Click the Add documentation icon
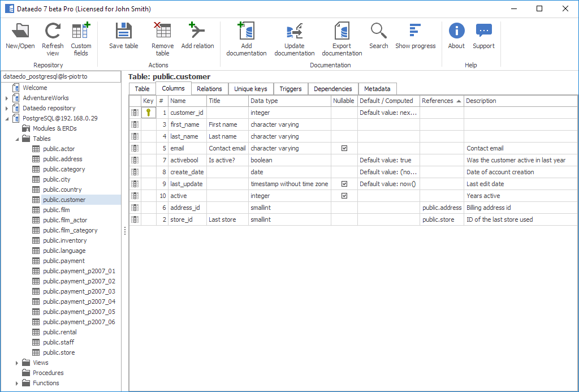The image size is (579, 392). pos(246,32)
